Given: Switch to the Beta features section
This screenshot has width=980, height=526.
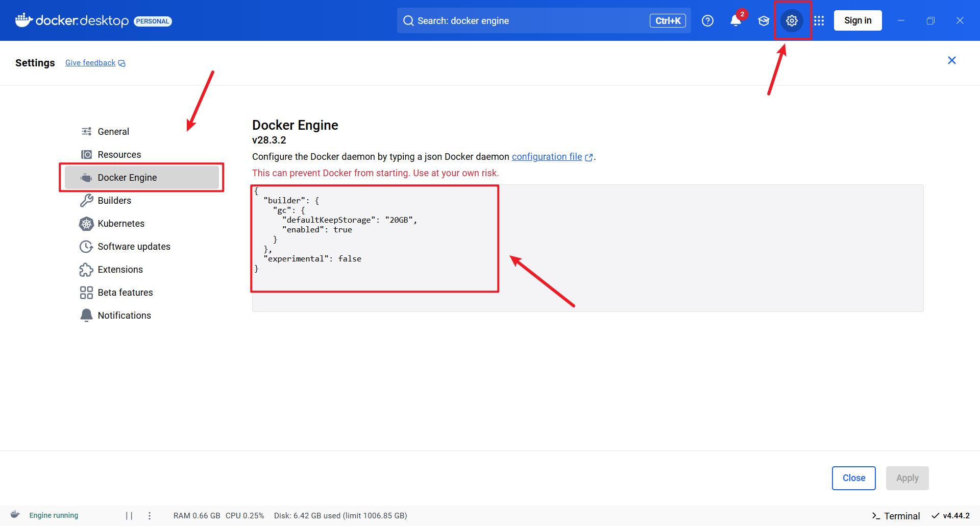Looking at the screenshot, I should coord(125,292).
